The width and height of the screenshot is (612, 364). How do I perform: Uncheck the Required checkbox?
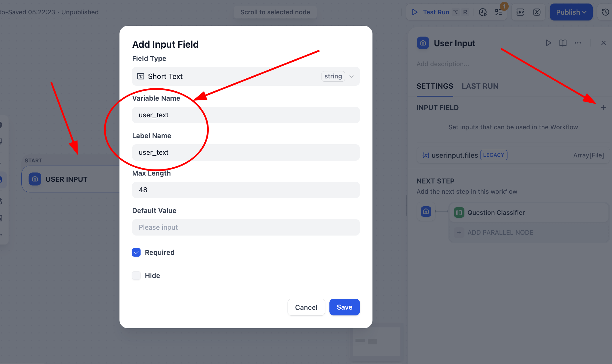pos(136,253)
